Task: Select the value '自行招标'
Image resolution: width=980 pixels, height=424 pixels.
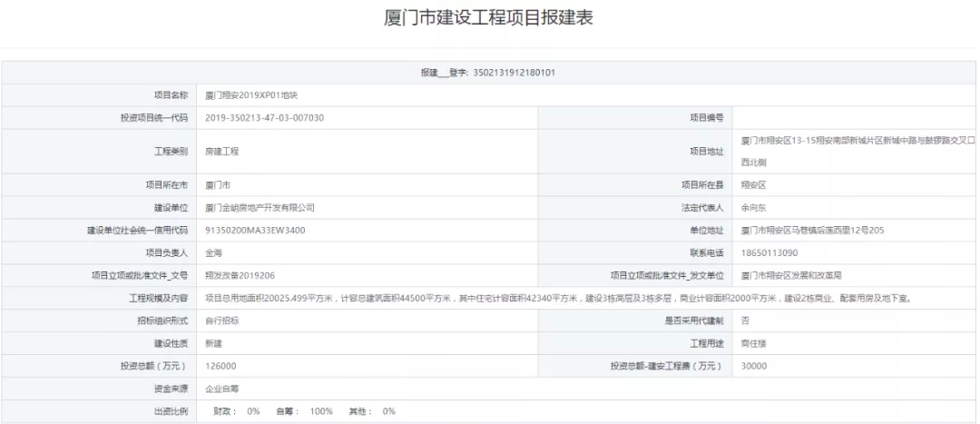Action: pos(222,320)
